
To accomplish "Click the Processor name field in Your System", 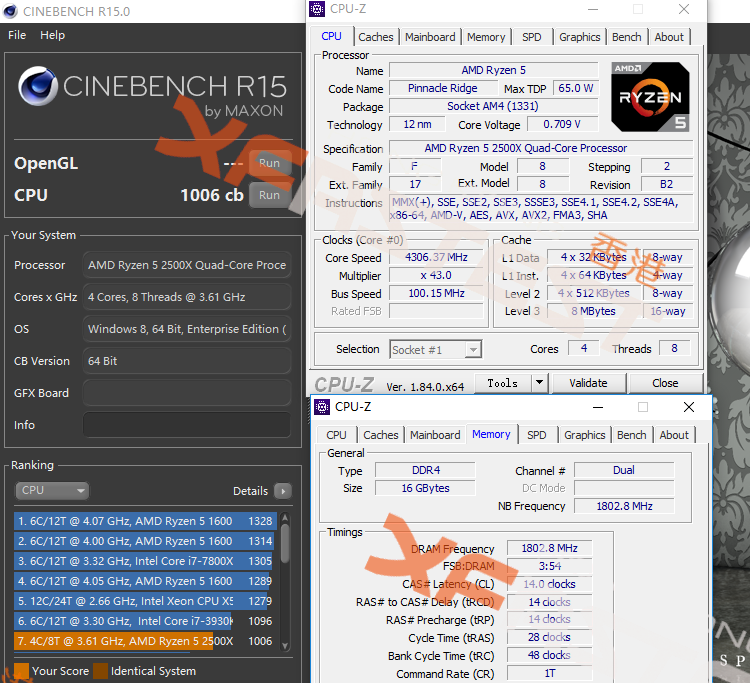I will tap(187, 265).
